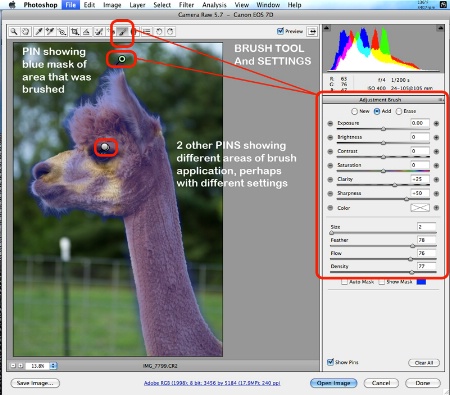Toggle the Preview checkbox

pos(280,31)
